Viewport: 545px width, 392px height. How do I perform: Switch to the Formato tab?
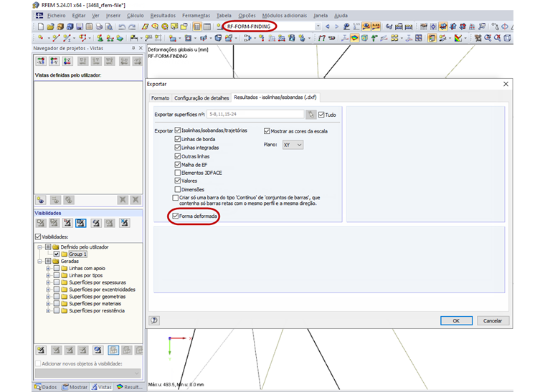click(x=160, y=98)
